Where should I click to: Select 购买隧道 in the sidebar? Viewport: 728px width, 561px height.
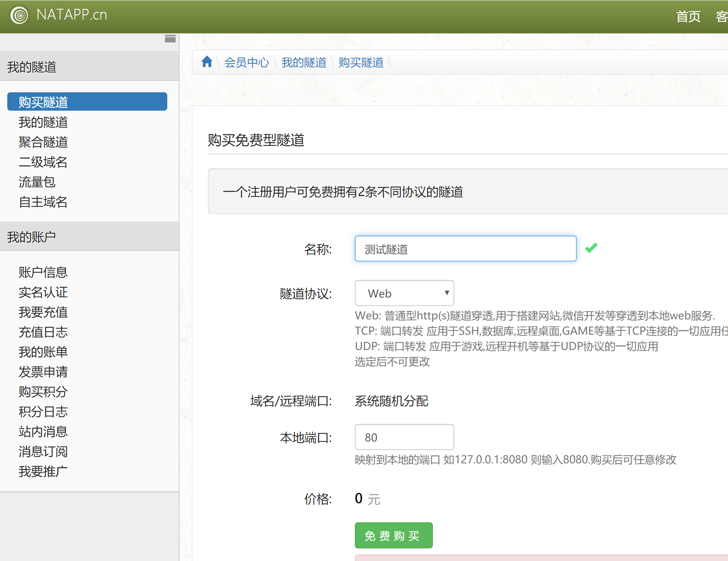(87, 102)
